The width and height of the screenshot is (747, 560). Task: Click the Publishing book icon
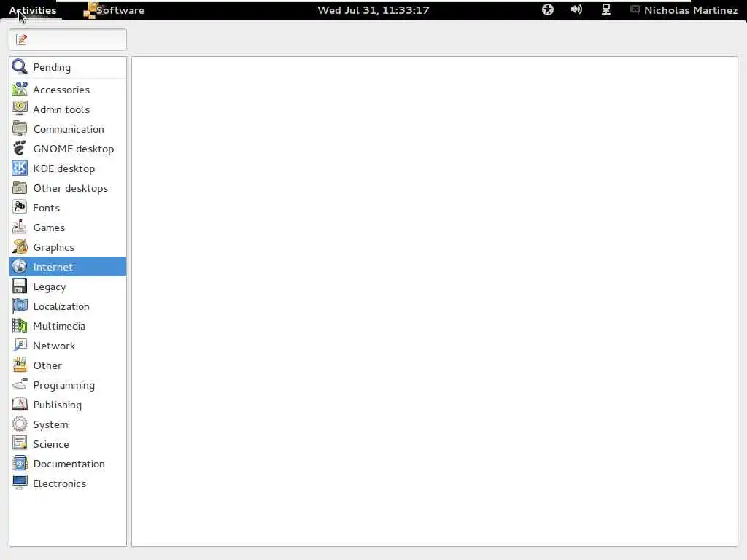[x=20, y=404]
